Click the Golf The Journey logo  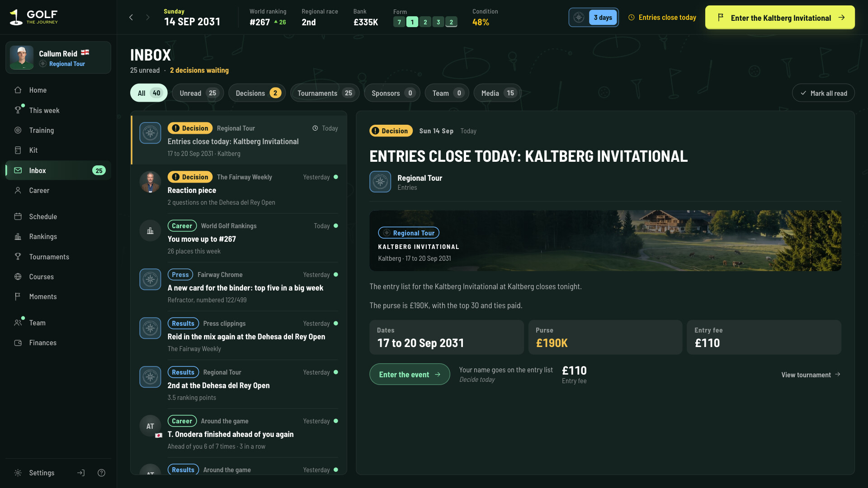pyautogui.click(x=34, y=17)
